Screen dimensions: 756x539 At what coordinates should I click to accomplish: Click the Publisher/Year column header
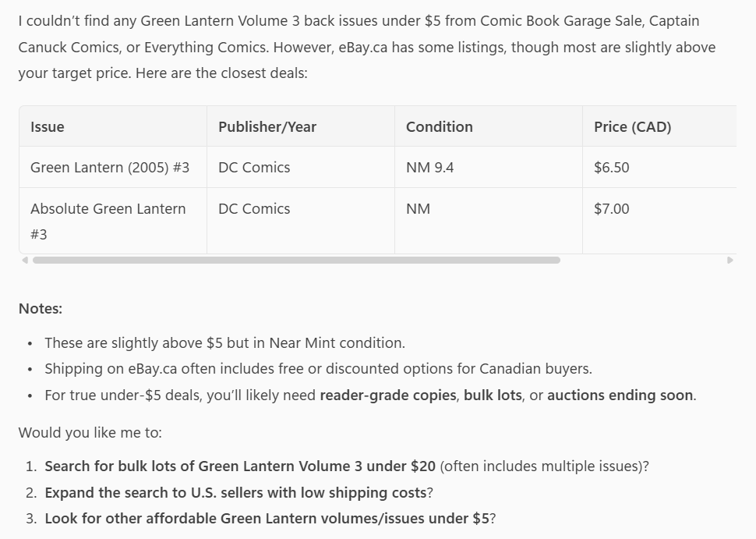coord(267,126)
